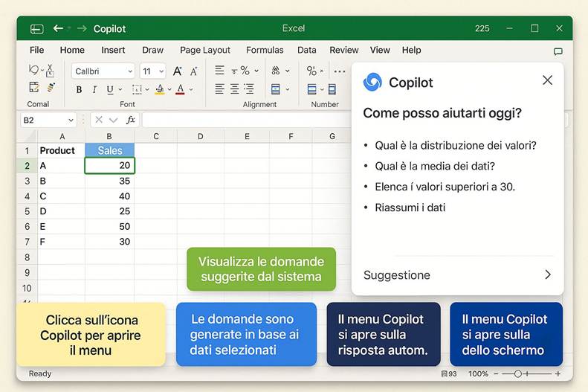Open the ribbon overflow three dots

click(x=340, y=71)
